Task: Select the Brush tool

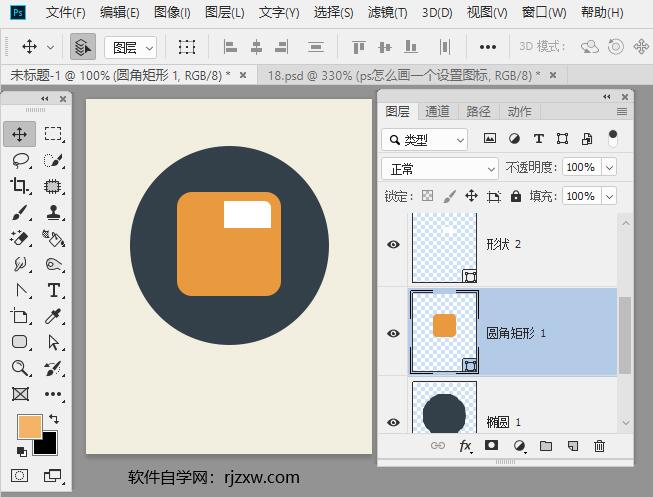Action: (x=20, y=212)
